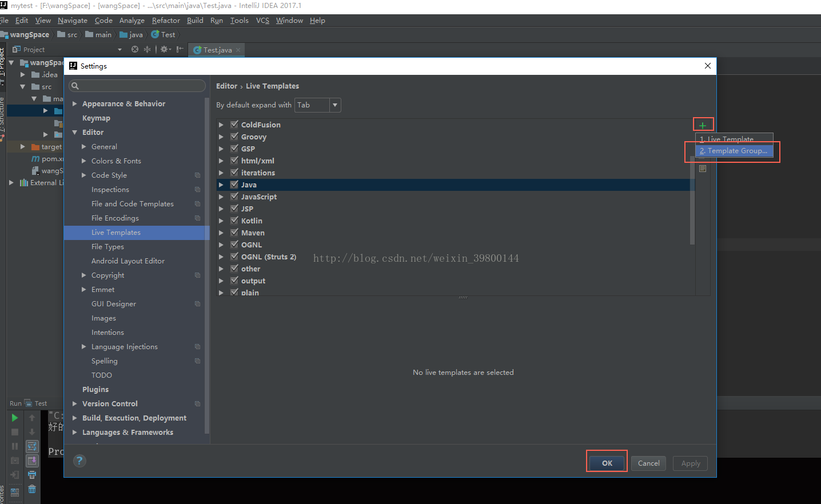Expand Appearance & Behavior settings arrow
The width and height of the screenshot is (821, 504).
point(74,104)
